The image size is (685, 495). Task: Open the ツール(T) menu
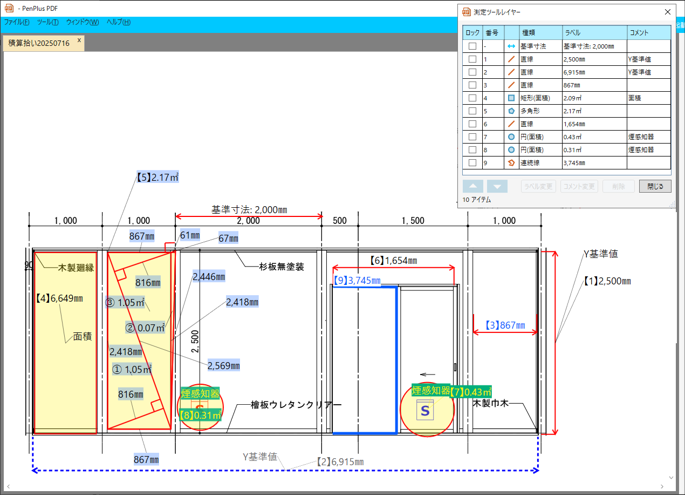coord(48,22)
